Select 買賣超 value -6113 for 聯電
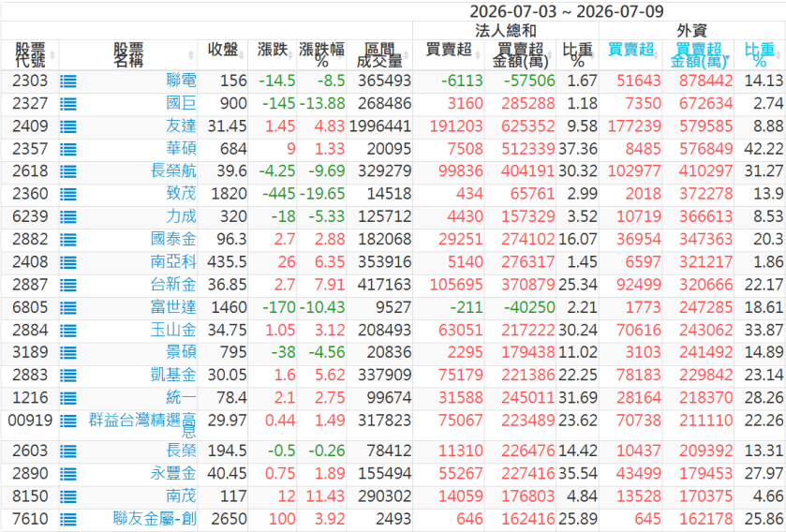 pos(462,81)
